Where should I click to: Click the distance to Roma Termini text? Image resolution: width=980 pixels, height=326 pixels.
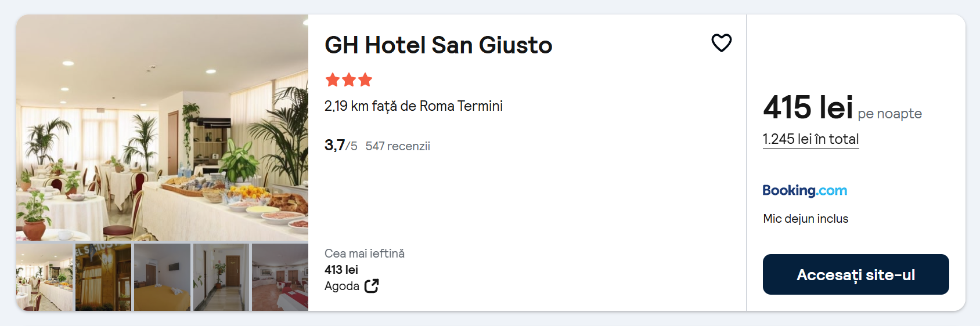[413, 106]
